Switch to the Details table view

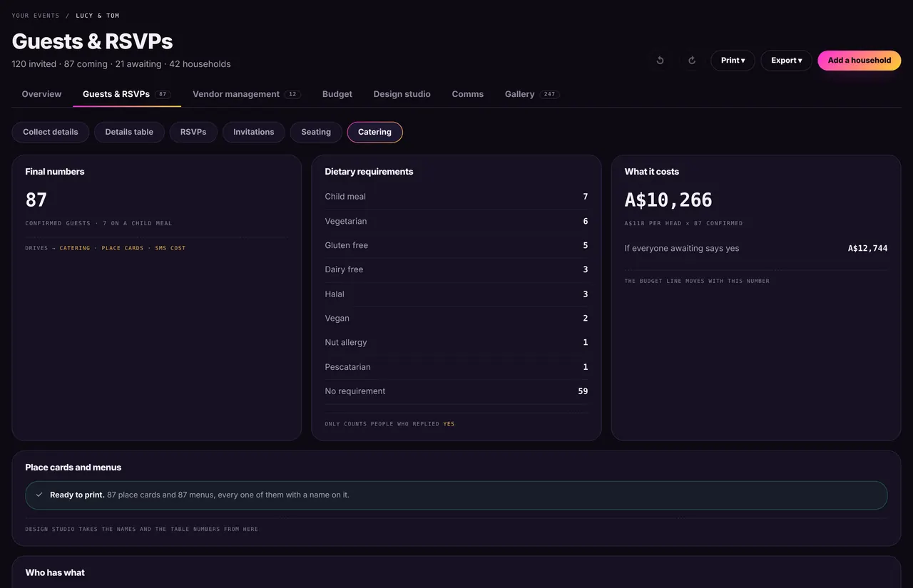tap(129, 132)
